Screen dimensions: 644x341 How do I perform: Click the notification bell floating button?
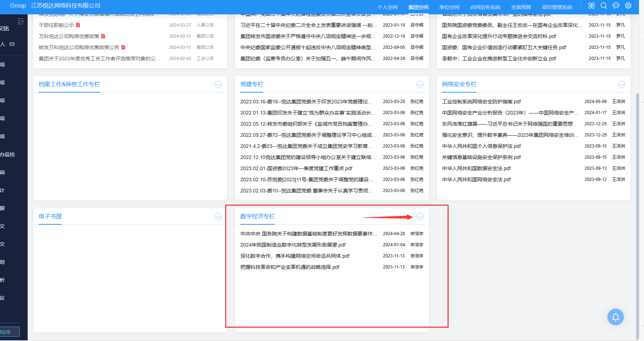(615, 317)
